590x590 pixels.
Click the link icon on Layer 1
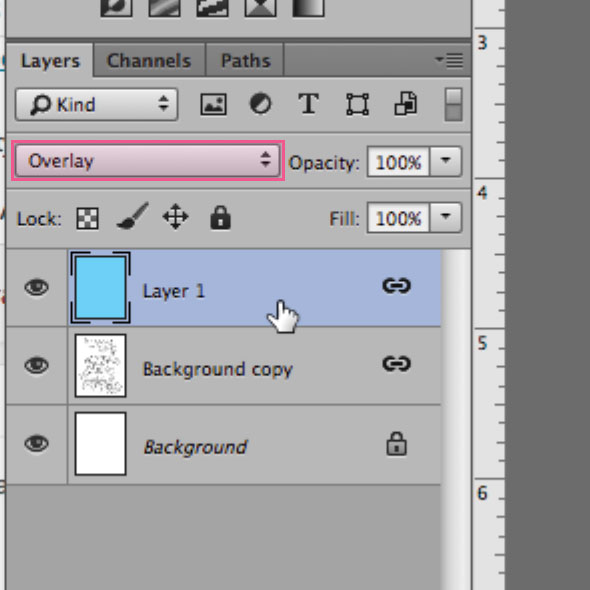tap(397, 286)
